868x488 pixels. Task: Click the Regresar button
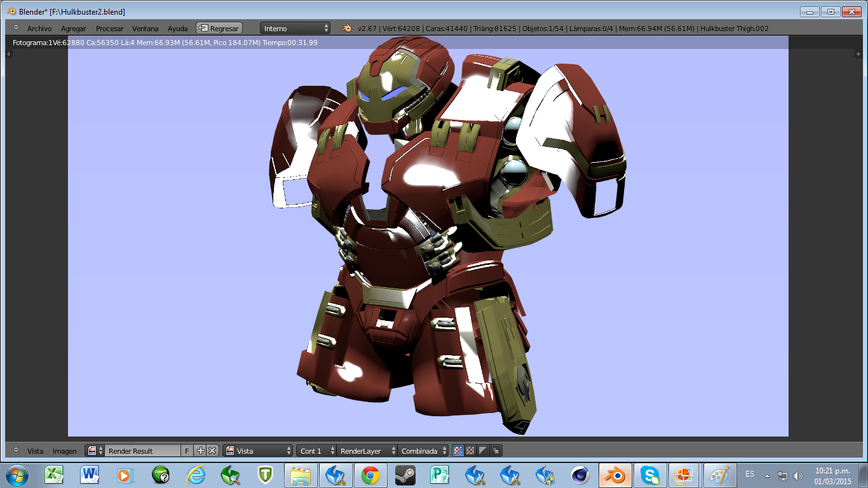[219, 29]
